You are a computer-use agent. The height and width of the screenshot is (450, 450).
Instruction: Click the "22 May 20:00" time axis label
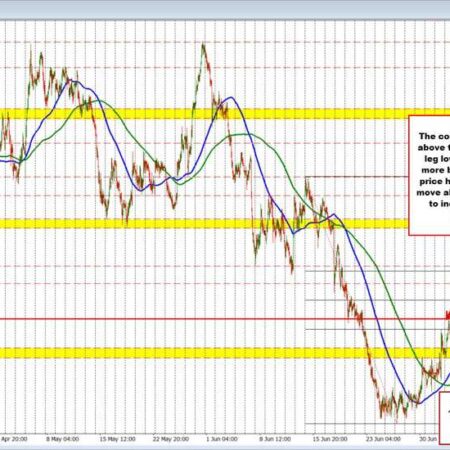(171, 439)
